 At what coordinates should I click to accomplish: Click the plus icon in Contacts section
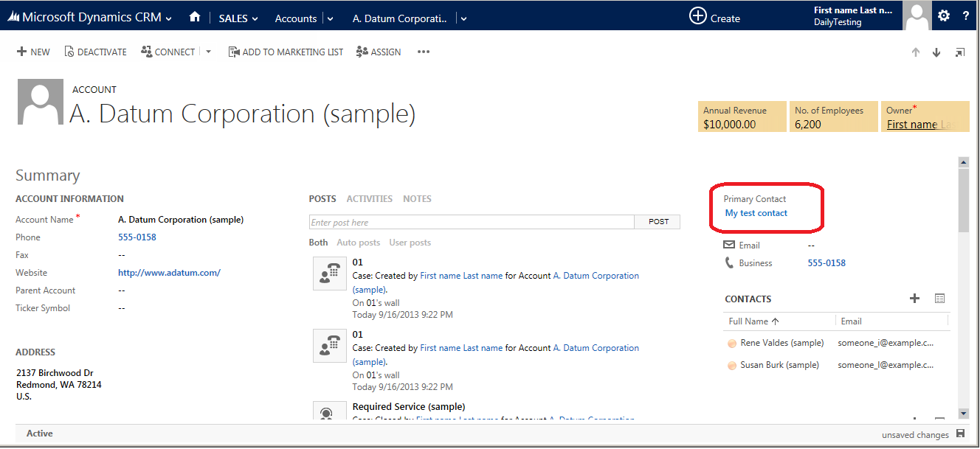click(x=914, y=299)
